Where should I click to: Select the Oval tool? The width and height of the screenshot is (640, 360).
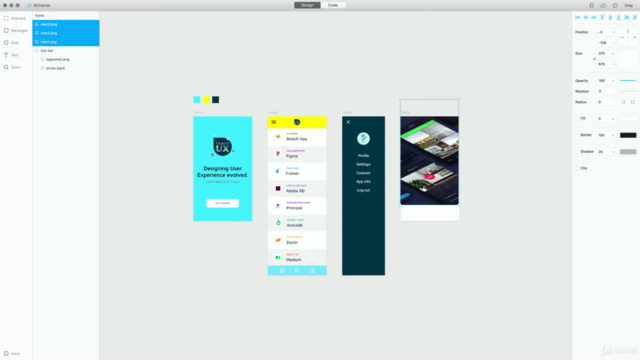pos(11,43)
